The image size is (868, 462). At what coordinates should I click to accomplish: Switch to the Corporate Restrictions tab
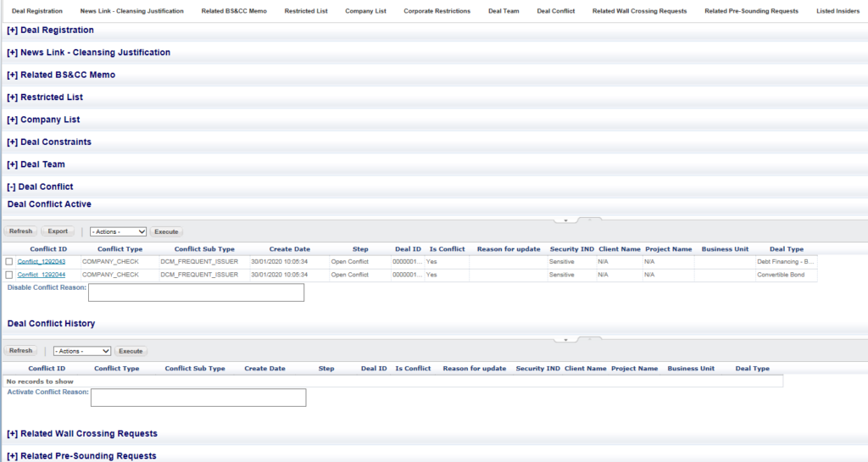(437, 11)
